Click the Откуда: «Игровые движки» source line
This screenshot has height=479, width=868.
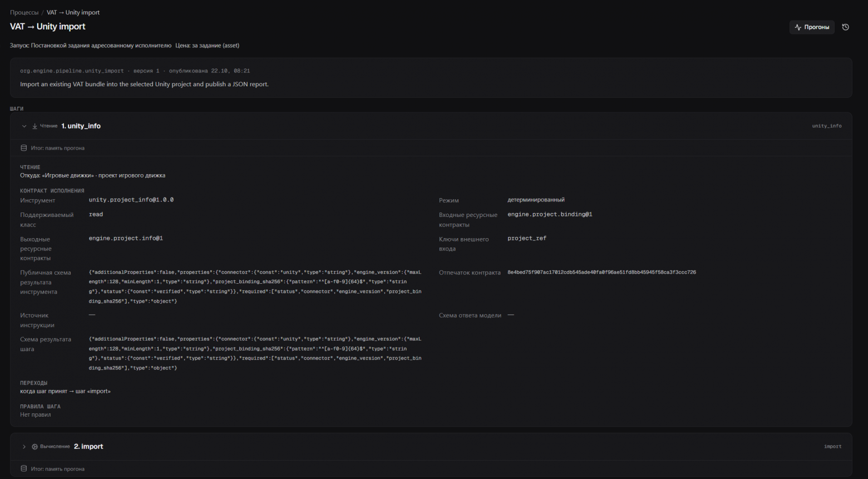[92, 176]
